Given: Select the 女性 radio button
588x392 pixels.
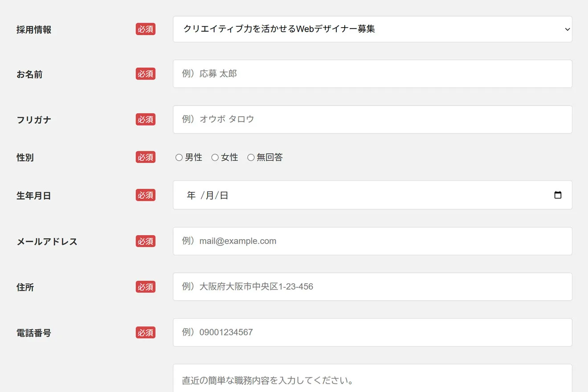Looking at the screenshot, I should [215, 157].
